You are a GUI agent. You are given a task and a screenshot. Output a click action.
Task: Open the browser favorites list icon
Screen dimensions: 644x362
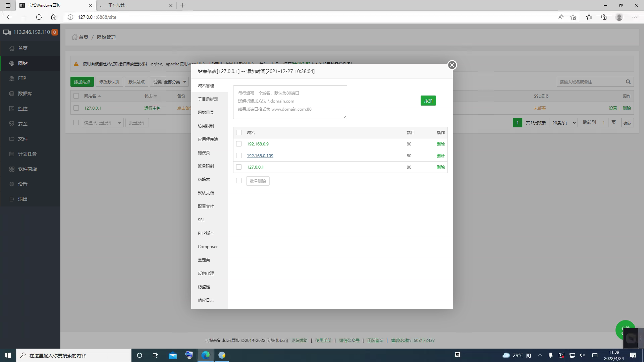coord(589,17)
